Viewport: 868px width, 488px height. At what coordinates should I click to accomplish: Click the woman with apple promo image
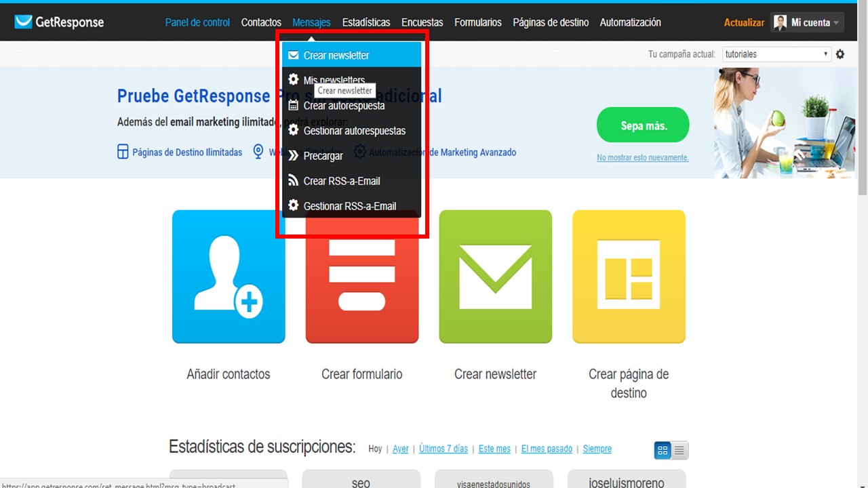785,123
